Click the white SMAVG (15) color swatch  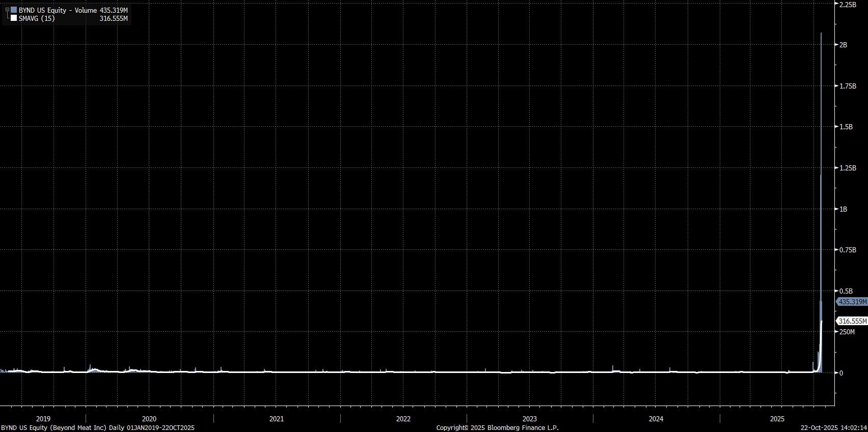(x=14, y=19)
